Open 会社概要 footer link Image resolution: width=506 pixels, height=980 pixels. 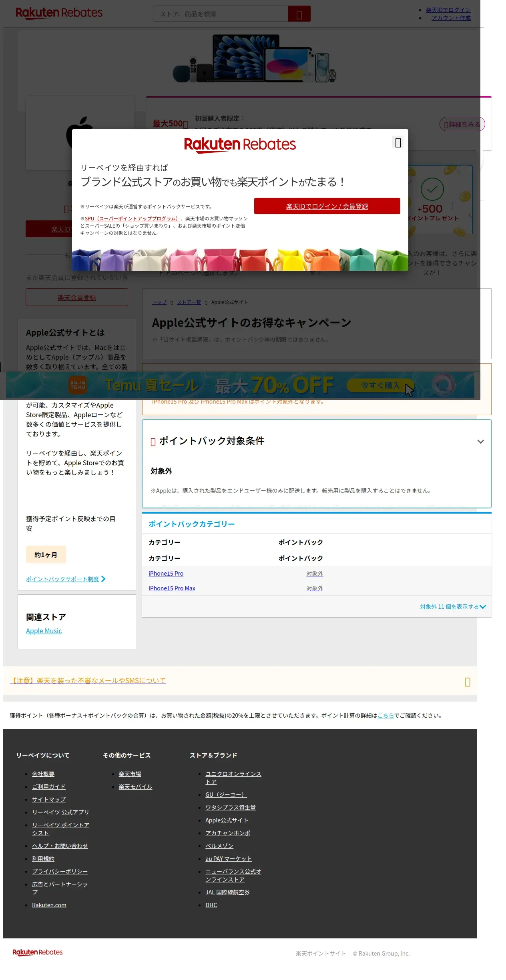43,774
